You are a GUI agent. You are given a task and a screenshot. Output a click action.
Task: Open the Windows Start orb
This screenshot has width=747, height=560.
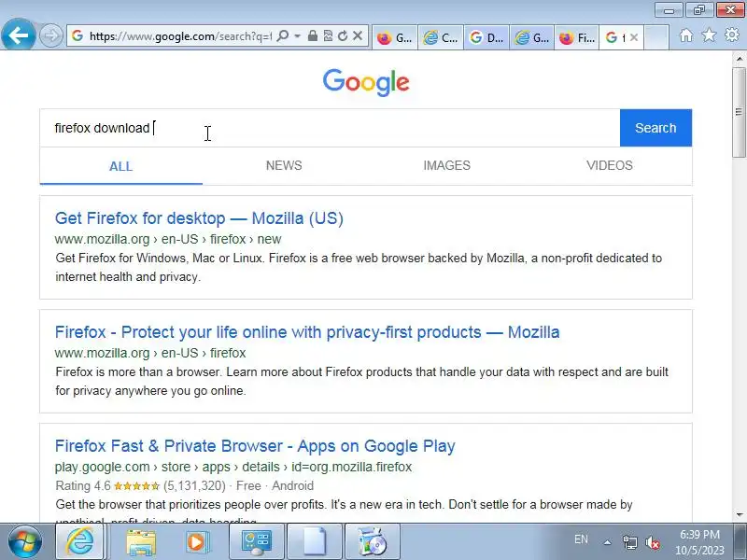click(25, 542)
